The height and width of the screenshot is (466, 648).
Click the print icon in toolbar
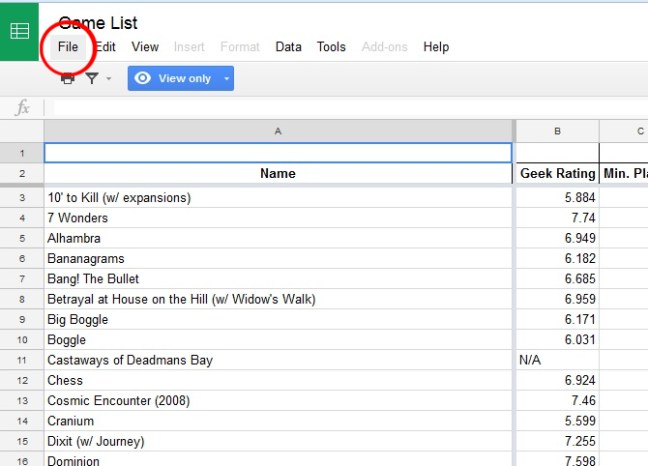[68, 78]
